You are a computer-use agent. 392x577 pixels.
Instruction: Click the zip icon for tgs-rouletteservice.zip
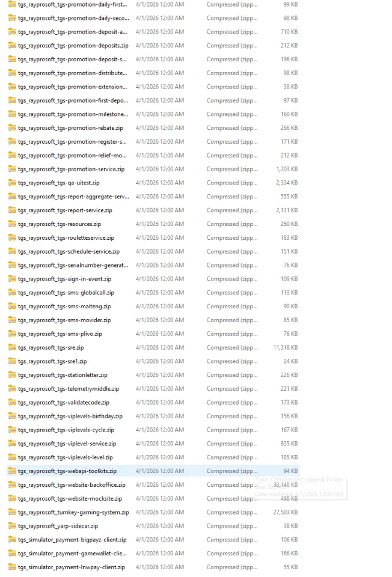(x=12, y=238)
